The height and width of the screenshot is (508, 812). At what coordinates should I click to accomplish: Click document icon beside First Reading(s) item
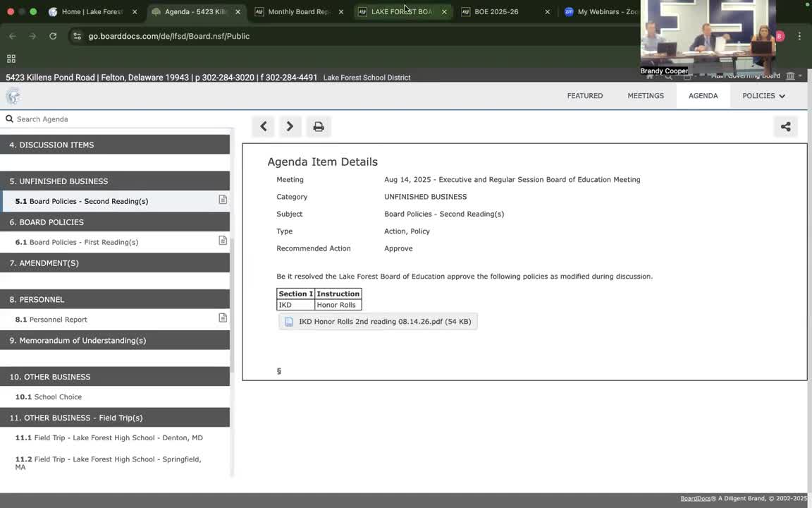223,241
